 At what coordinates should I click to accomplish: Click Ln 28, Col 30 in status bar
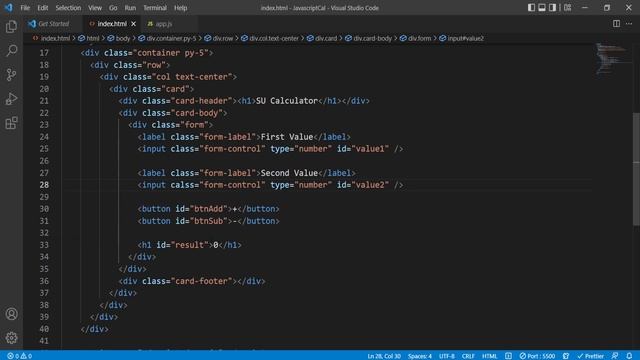click(x=384, y=356)
